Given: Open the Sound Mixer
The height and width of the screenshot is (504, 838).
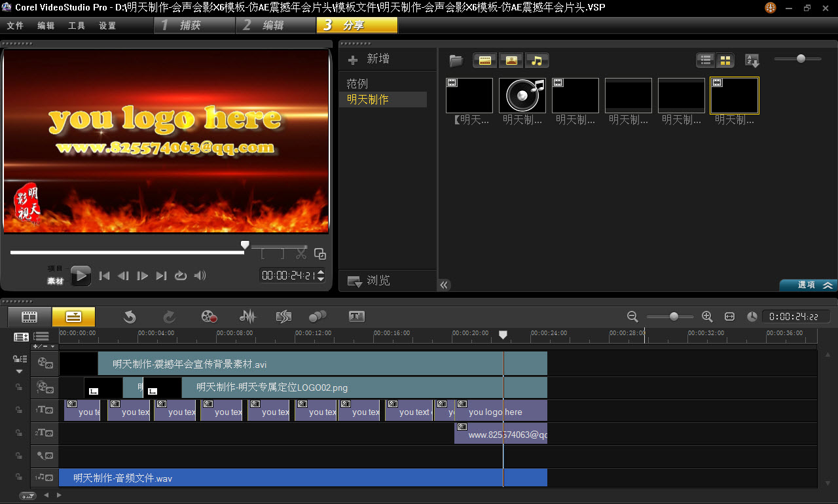Looking at the screenshot, I should click(247, 317).
